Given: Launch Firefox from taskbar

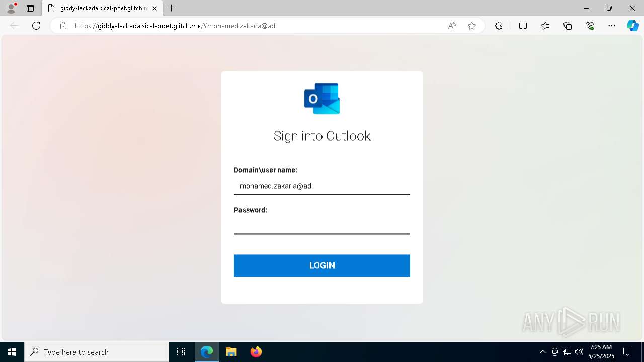Looking at the screenshot, I should click(x=256, y=352).
